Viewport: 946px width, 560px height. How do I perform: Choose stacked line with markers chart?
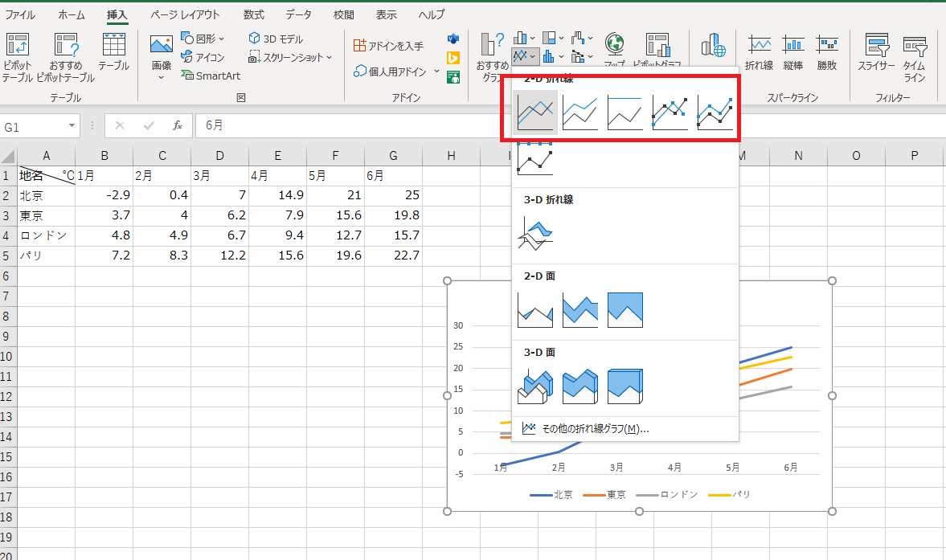click(715, 112)
